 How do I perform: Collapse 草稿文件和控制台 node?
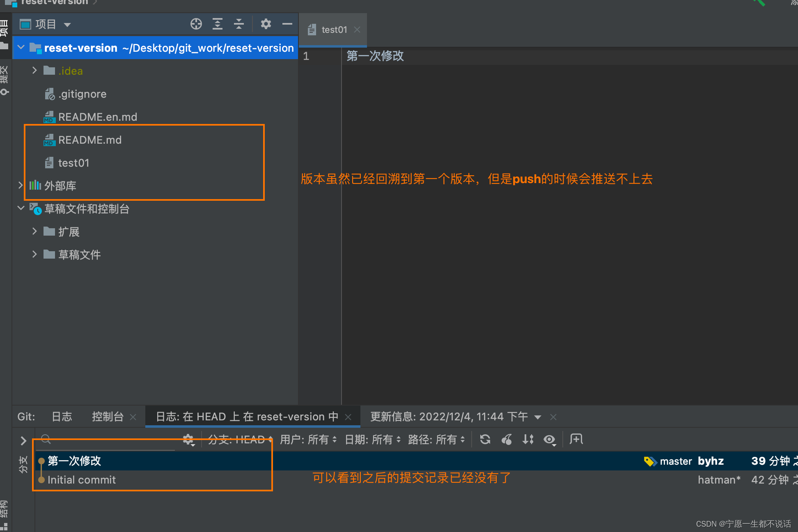pos(21,209)
